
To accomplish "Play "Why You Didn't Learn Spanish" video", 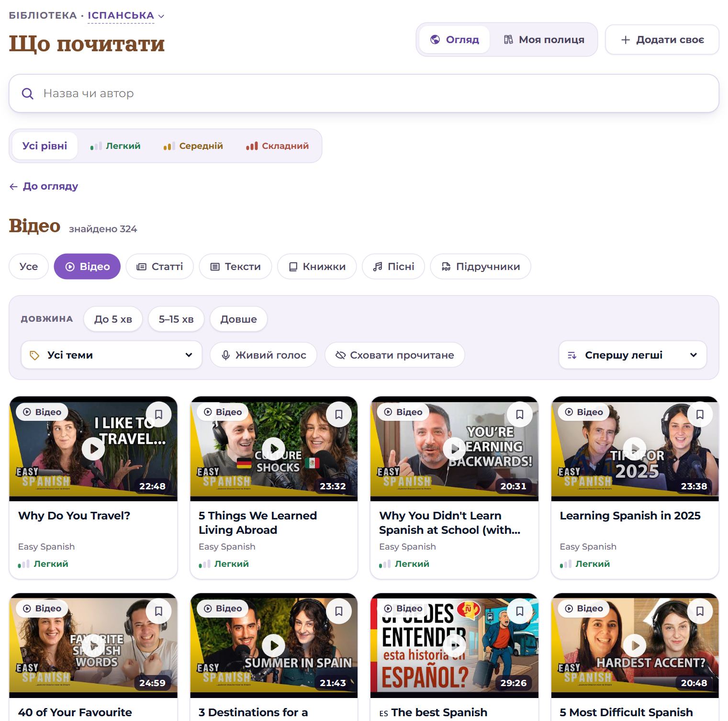I will tap(454, 449).
